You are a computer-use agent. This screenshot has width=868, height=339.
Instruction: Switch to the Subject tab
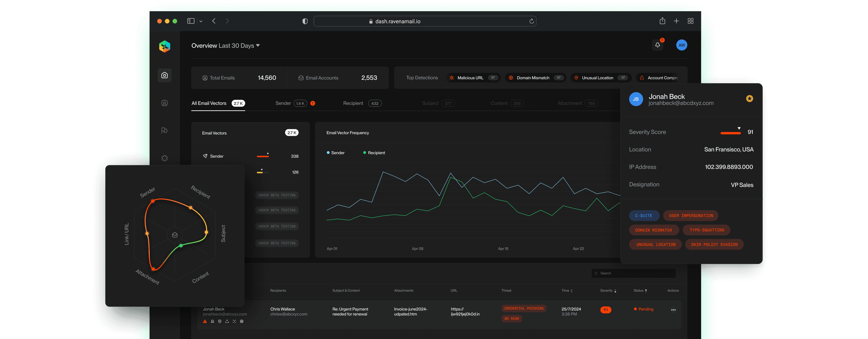(x=438, y=104)
